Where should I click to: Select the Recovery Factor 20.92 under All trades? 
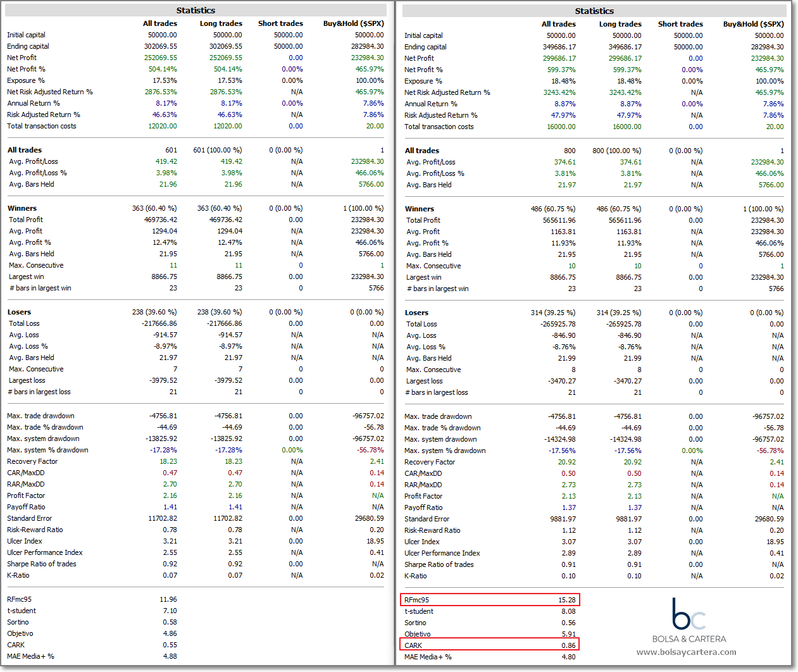click(x=567, y=462)
